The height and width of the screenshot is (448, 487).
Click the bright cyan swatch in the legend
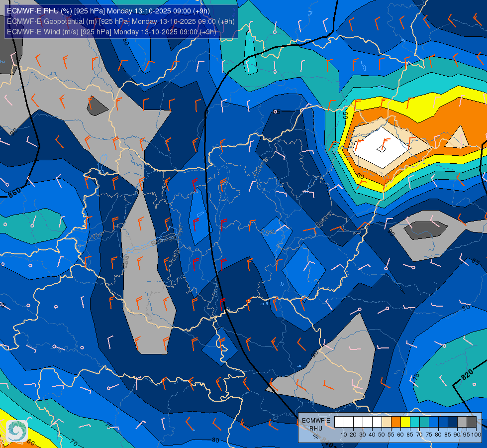click(415, 422)
